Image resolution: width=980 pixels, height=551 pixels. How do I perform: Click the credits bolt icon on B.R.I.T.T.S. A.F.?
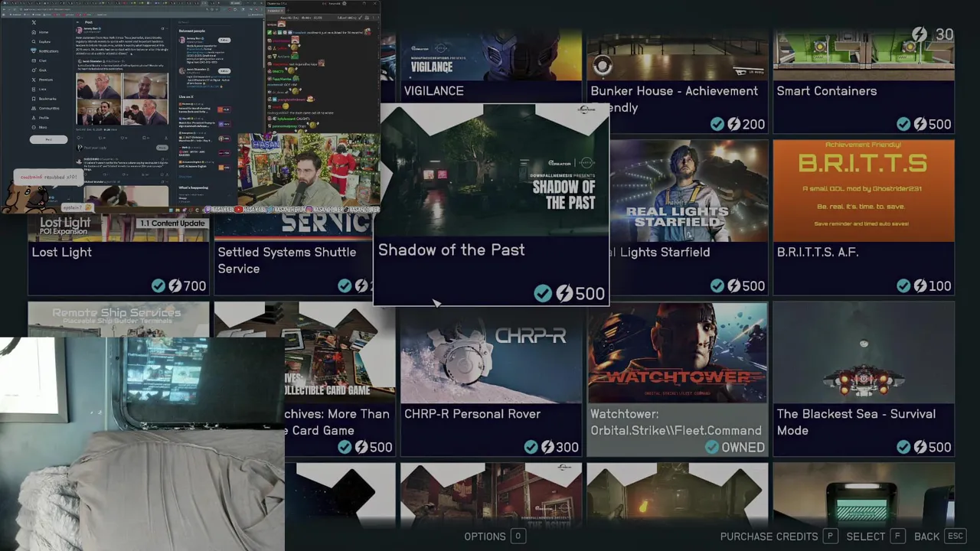[920, 285]
